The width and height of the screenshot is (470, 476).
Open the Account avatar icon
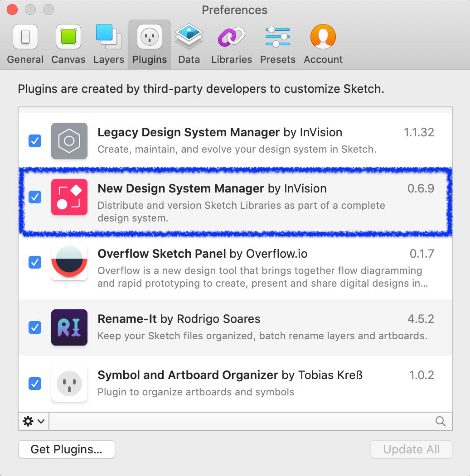pyautogui.click(x=323, y=37)
